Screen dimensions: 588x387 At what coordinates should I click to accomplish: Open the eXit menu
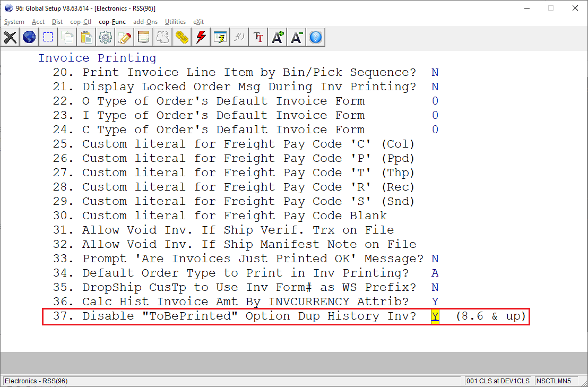pyautogui.click(x=199, y=22)
